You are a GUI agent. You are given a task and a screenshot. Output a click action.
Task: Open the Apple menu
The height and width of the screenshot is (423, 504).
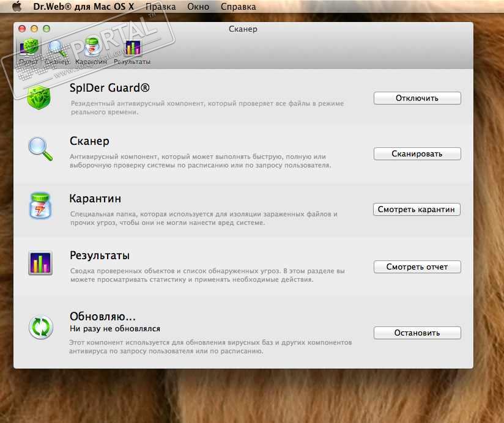click(x=17, y=6)
